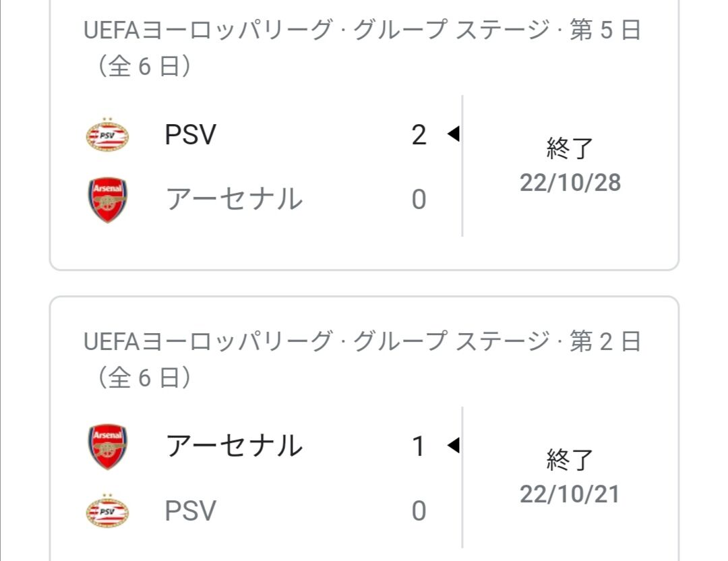Click PSV's score of 2
The image size is (728, 561).
[419, 135]
